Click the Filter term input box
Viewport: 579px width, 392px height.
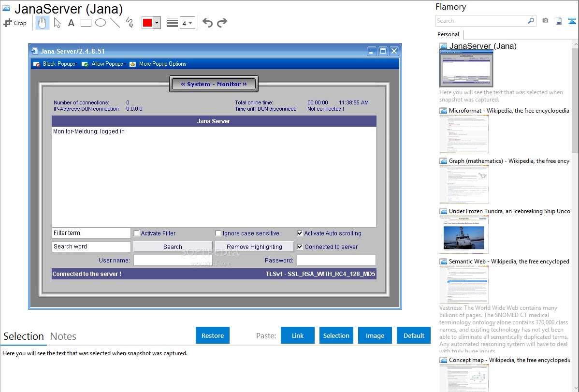pyautogui.click(x=91, y=233)
